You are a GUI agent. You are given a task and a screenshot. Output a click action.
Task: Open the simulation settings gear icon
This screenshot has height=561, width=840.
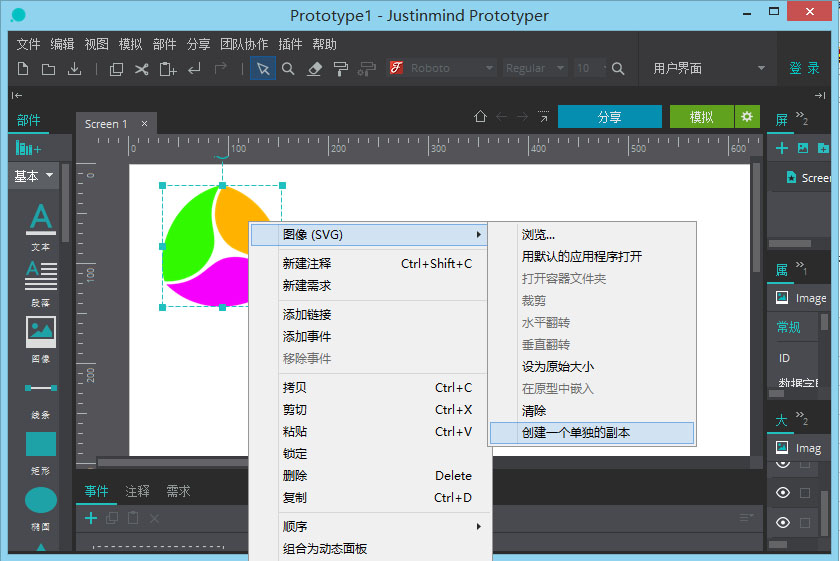click(x=747, y=117)
